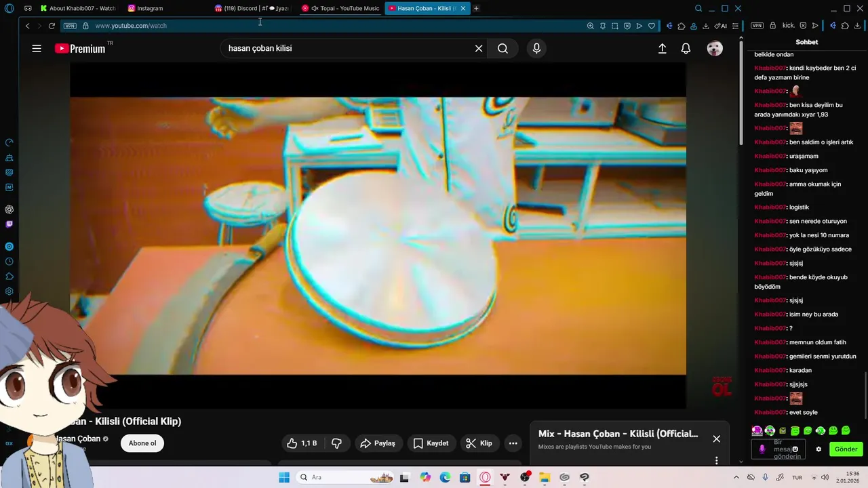Open the Opera extensions puzzle icon in the main window
868x488 pixels.
pos(681,26)
